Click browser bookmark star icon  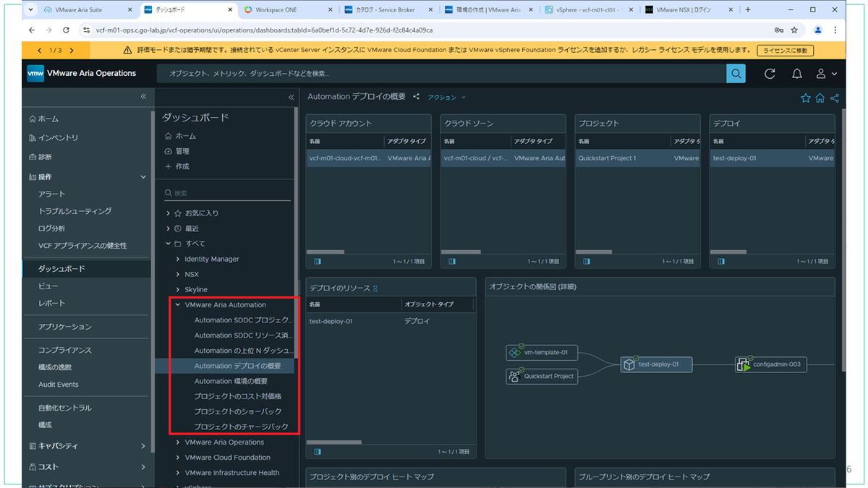click(x=794, y=30)
